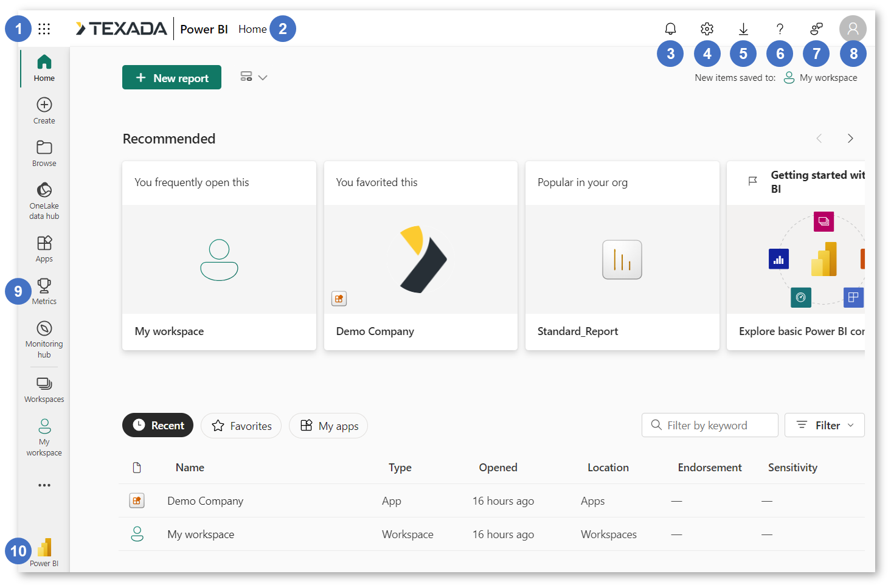Image resolution: width=891 pixels, height=588 pixels.
Task: Click the Workspaces location cell
Action: [x=609, y=534]
